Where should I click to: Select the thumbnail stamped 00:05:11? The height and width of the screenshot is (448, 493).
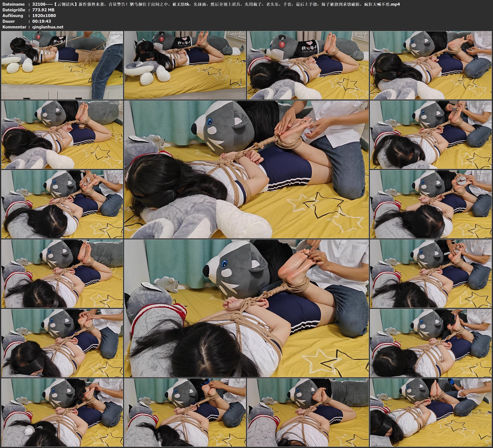tap(62, 135)
